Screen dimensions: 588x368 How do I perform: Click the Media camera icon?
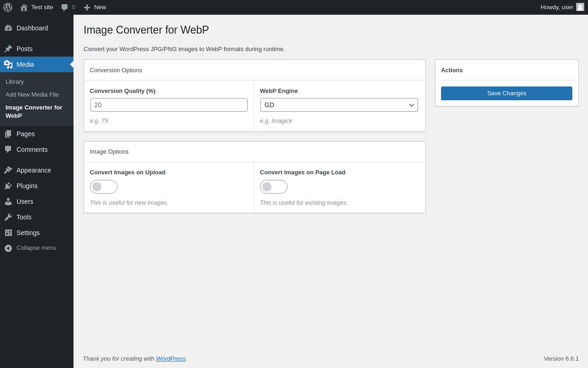(x=8, y=64)
